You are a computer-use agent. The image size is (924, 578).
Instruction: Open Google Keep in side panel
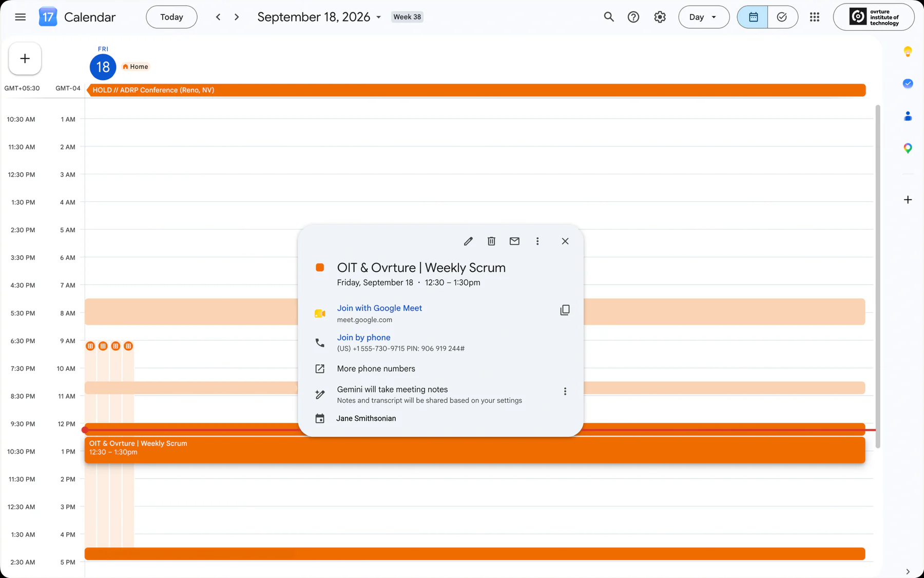click(908, 51)
